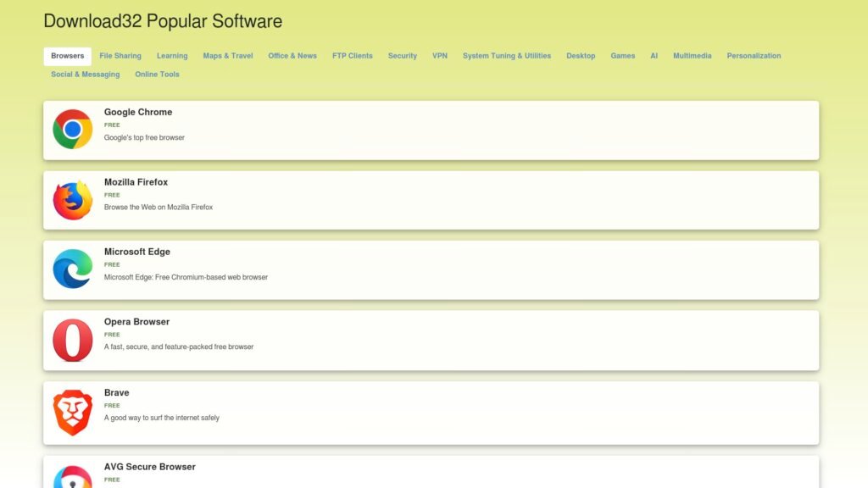The image size is (868, 488).
Task: Click the Opera Browser logo icon
Action: (x=73, y=340)
